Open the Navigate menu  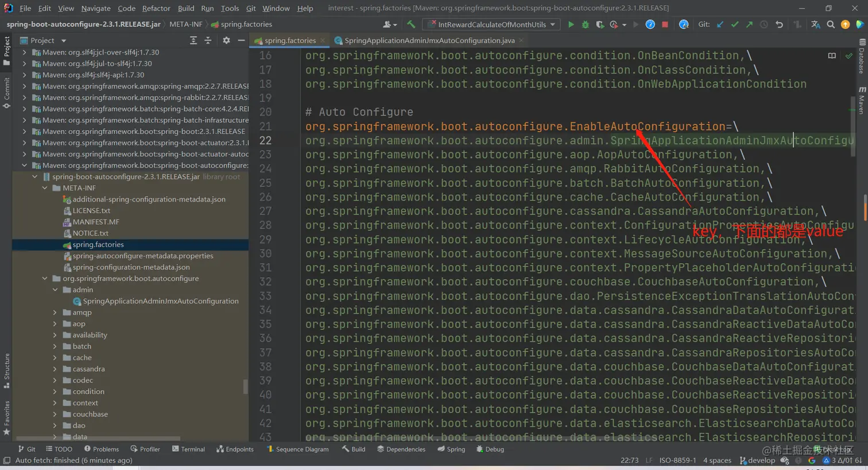[96, 8]
